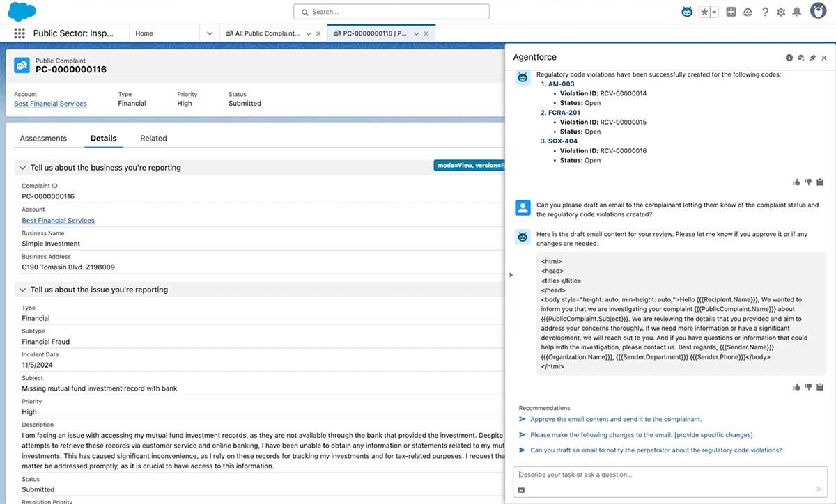
Task: Switch to the Related tab
Action: point(153,138)
